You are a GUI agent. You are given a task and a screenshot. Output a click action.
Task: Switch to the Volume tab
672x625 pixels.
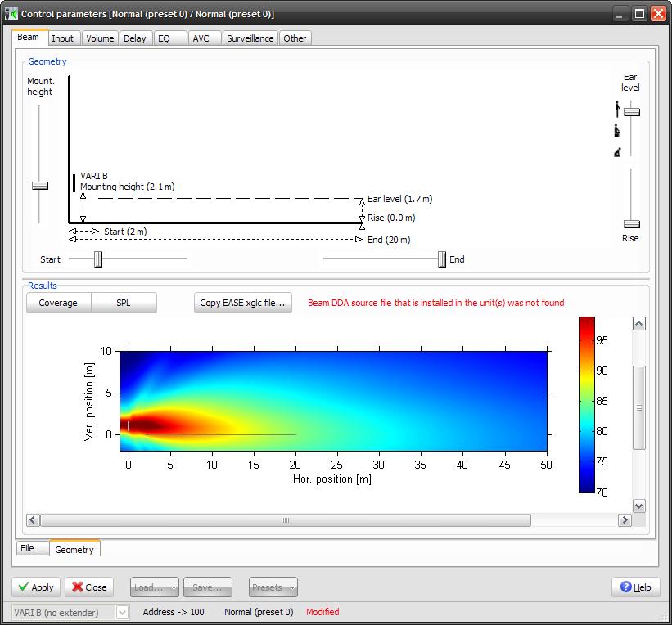pos(100,38)
